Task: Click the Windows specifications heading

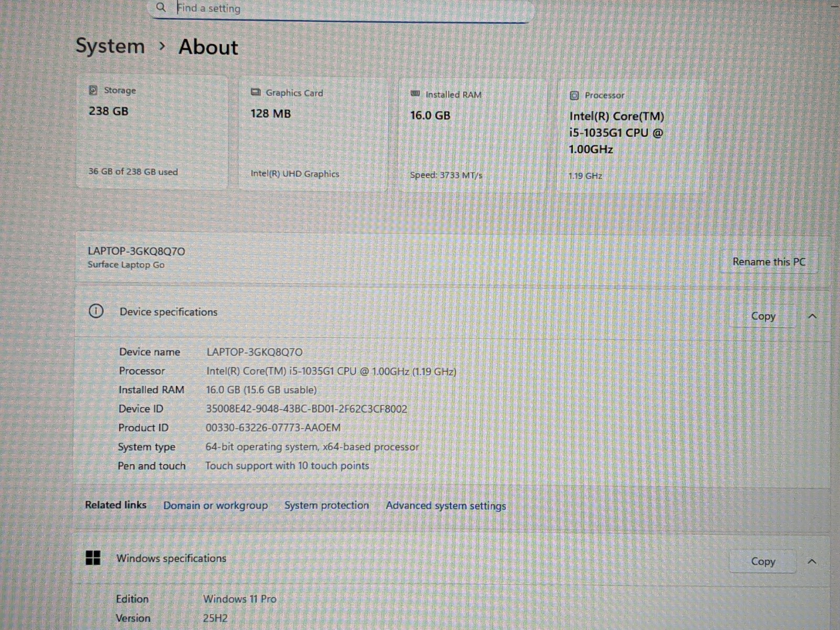Action: (171, 559)
